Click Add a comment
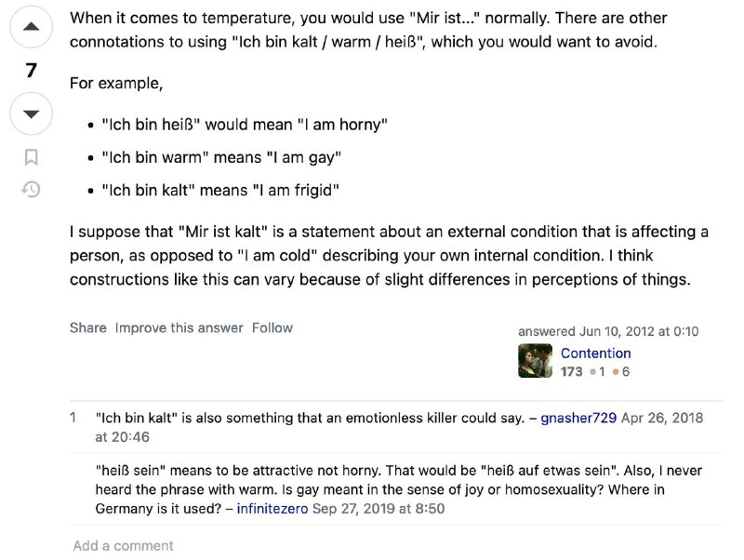Image resolution: width=744 pixels, height=560 pixels. point(123,545)
